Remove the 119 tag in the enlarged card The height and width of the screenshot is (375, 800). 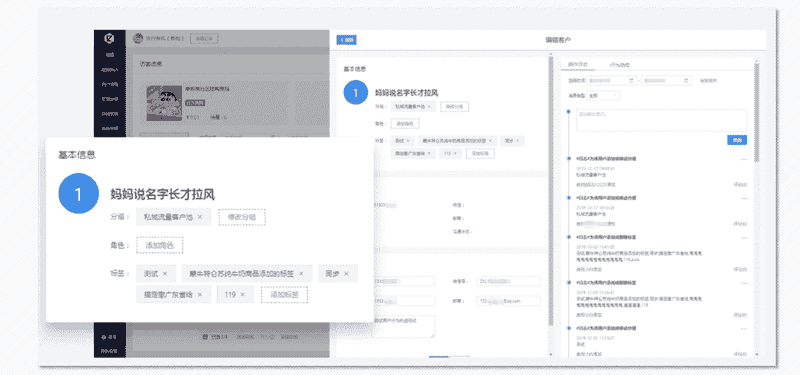pyautogui.click(x=243, y=294)
